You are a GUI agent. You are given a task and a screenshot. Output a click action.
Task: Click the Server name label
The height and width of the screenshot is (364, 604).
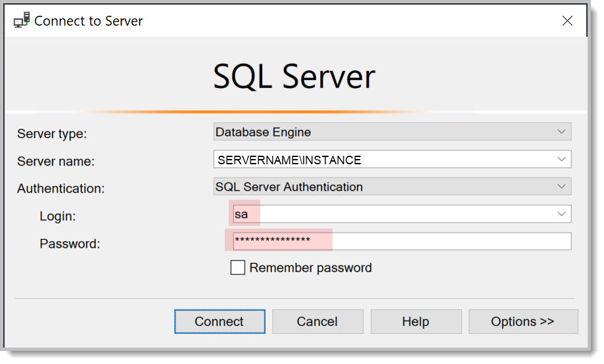56,161
